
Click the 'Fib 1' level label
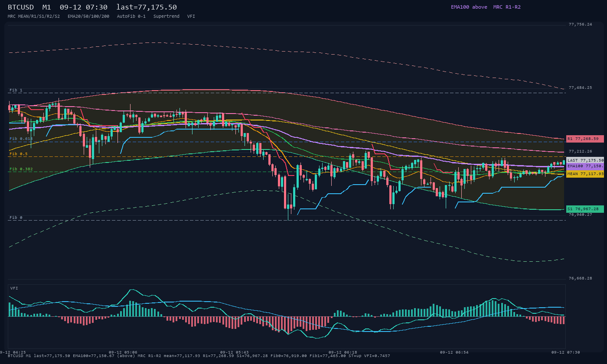tap(16, 90)
